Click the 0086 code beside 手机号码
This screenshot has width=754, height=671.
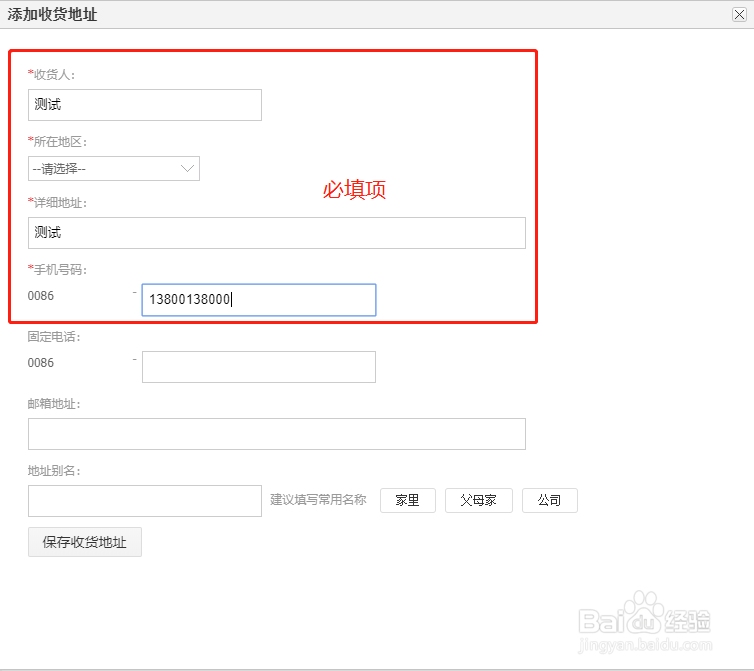(x=41, y=296)
